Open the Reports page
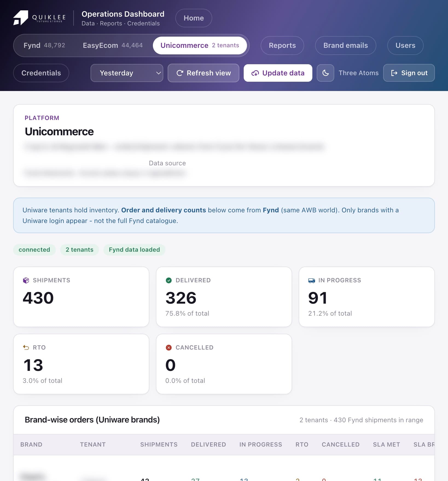Viewport: 448px width, 481px height. coord(282,45)
